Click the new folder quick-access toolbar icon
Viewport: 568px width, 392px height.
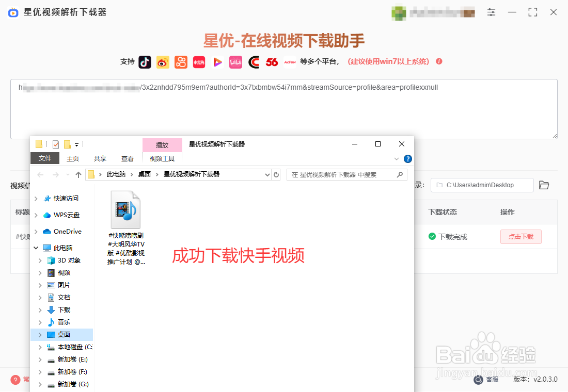(67, 144)
